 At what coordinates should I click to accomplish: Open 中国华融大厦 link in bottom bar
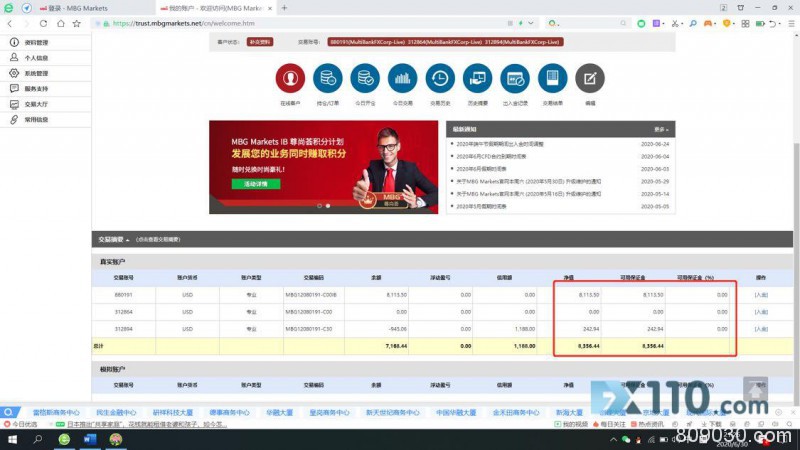point(456,413)
